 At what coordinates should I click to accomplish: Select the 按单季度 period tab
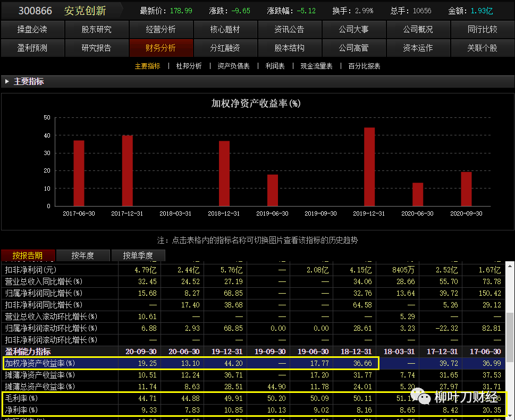(x=138, y=255)
